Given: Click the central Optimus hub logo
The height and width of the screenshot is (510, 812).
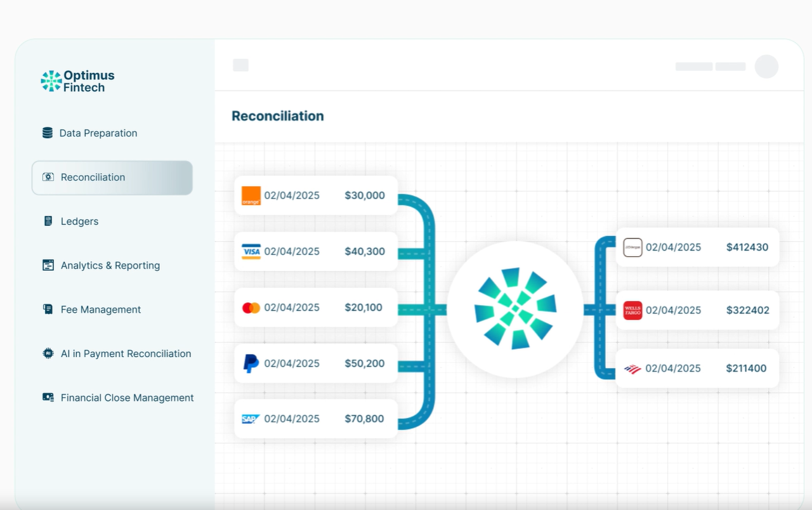Looking at the screenshot, I should pyautogui.click(x=515, y=309).
